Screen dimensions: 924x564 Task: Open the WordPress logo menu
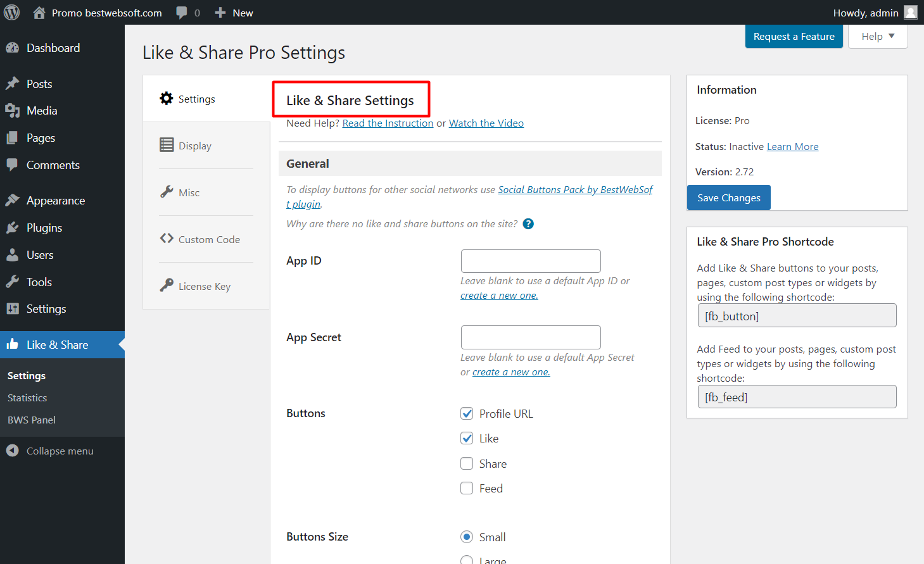click(x=12, y=13)
